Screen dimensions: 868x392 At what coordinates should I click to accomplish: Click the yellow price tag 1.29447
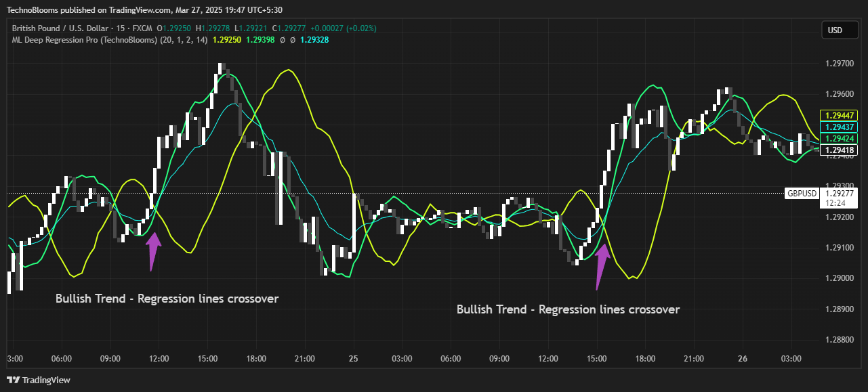pyautogui.click(x=839, y=116)
